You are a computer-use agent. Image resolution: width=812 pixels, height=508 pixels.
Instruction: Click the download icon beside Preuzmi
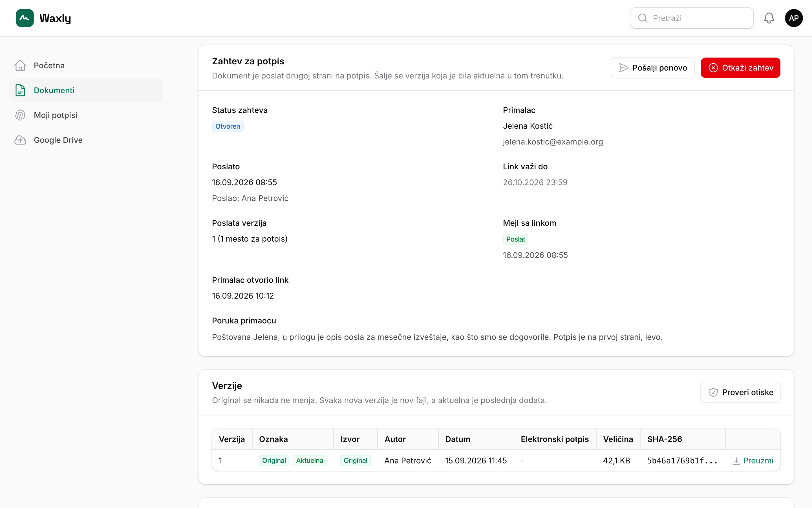pyautogui.click(x=736, y=461)
